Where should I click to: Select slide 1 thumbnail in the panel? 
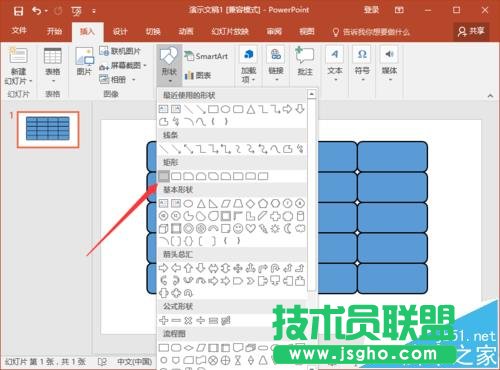pos(48,129)
